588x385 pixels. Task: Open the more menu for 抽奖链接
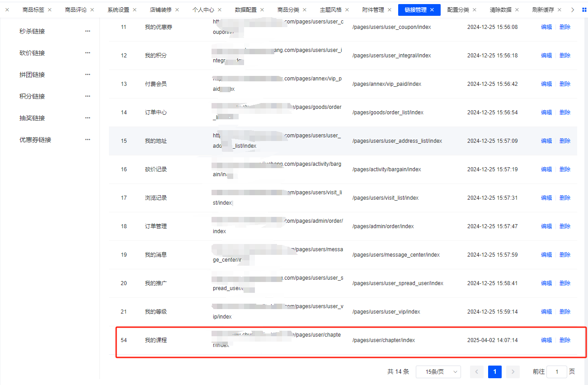(88, 118)
